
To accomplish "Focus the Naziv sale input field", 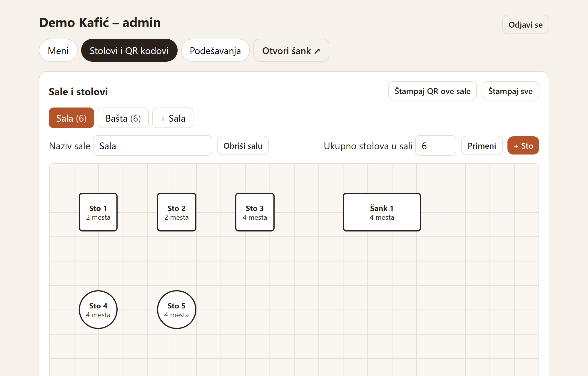I will [x=153, y=146].
